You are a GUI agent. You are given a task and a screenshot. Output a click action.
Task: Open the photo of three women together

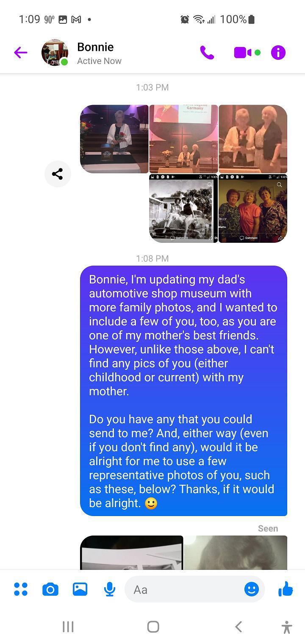point(253,208)
